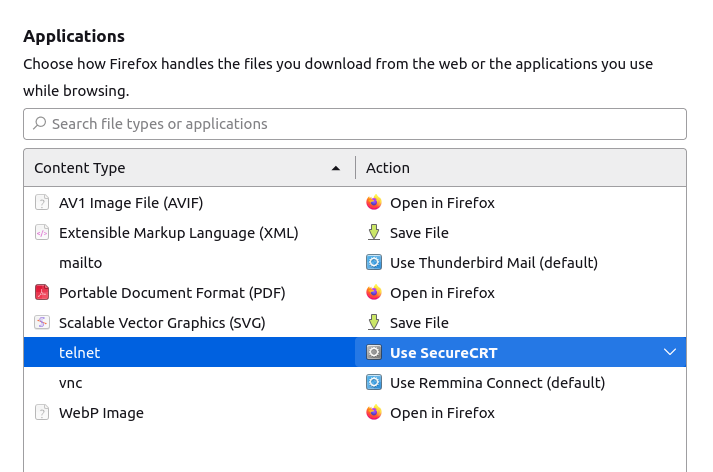Select Save File action for SVG
713x472 pixels.
[x=419, y=323]
